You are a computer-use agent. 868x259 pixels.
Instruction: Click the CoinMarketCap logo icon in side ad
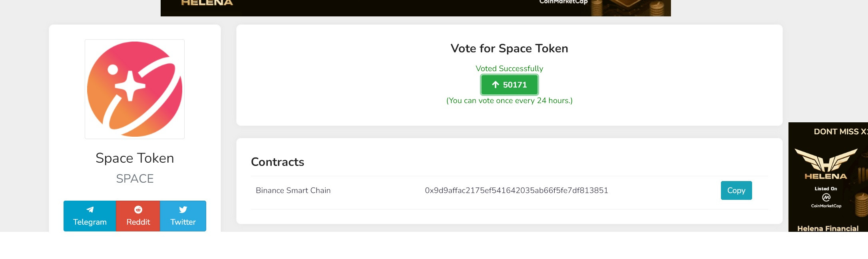coord(826,197)
